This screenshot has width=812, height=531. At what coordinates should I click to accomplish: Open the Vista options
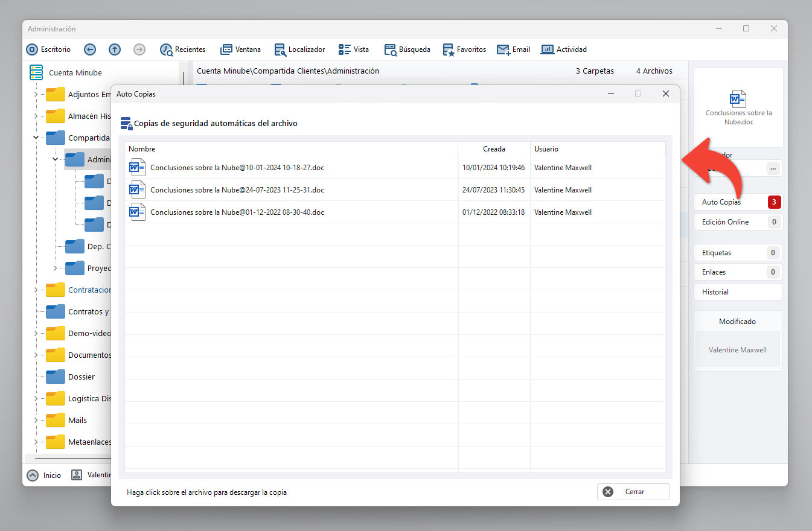354,49
